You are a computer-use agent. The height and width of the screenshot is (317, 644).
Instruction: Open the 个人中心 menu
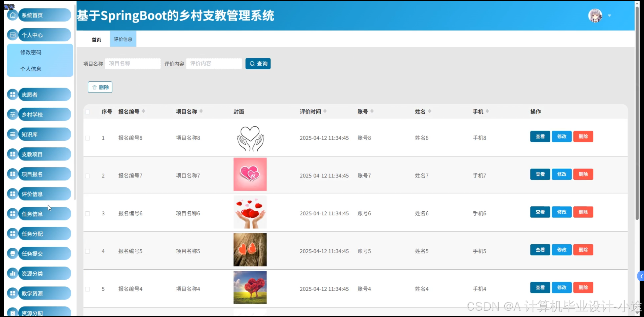click(44, 35)
